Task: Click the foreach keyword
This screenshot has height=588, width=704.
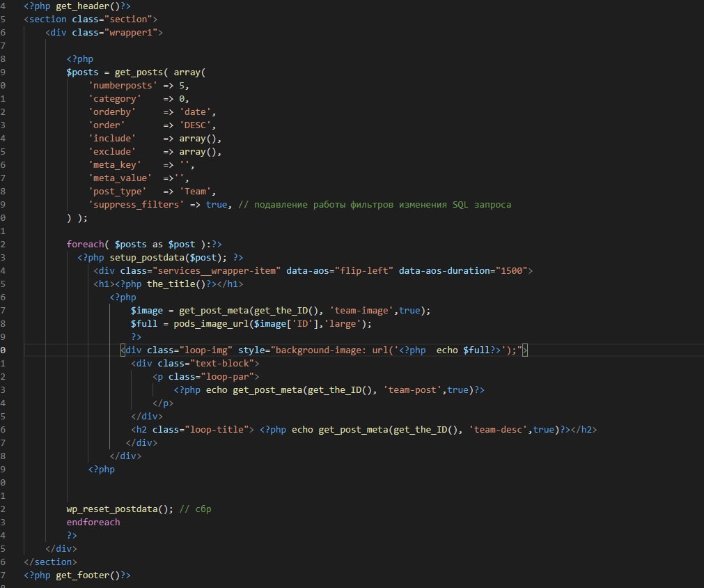Action: (86, 245)
